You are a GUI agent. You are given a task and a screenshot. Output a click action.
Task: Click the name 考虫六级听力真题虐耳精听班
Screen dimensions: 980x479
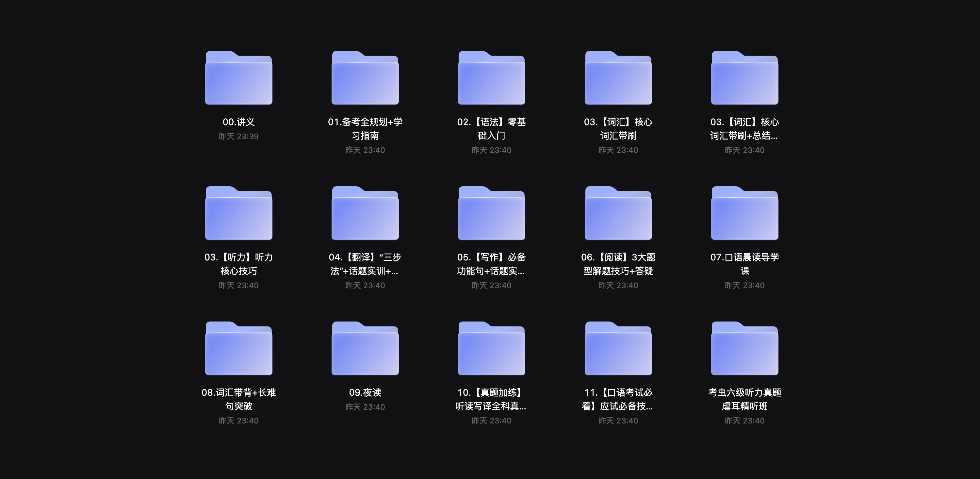744,399
